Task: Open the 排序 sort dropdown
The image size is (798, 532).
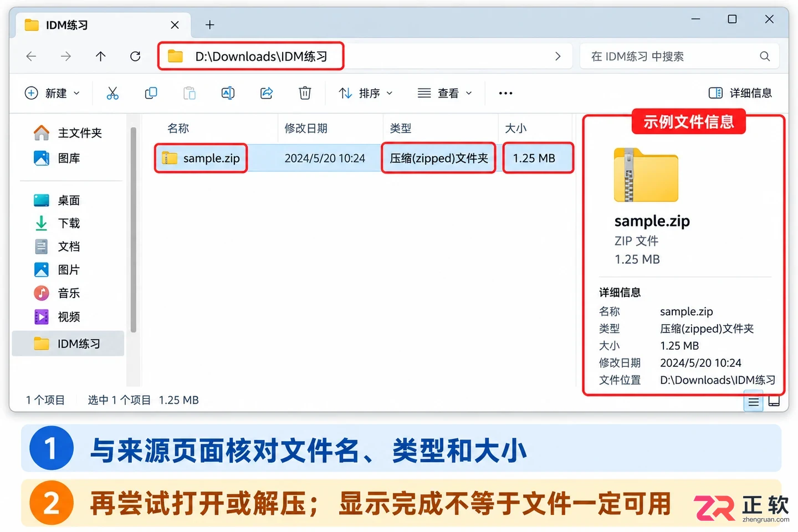Action: point(366,93)
